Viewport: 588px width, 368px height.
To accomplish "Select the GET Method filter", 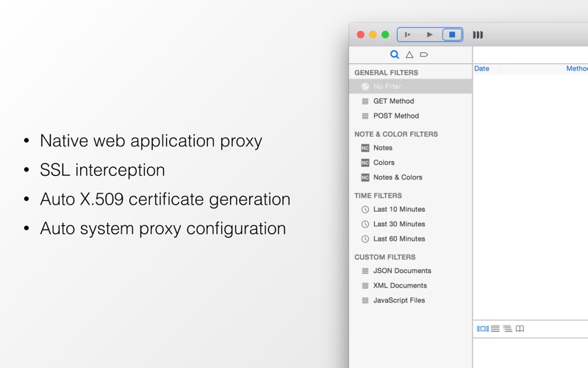I will pyautogui.click(x=393, y=101).
